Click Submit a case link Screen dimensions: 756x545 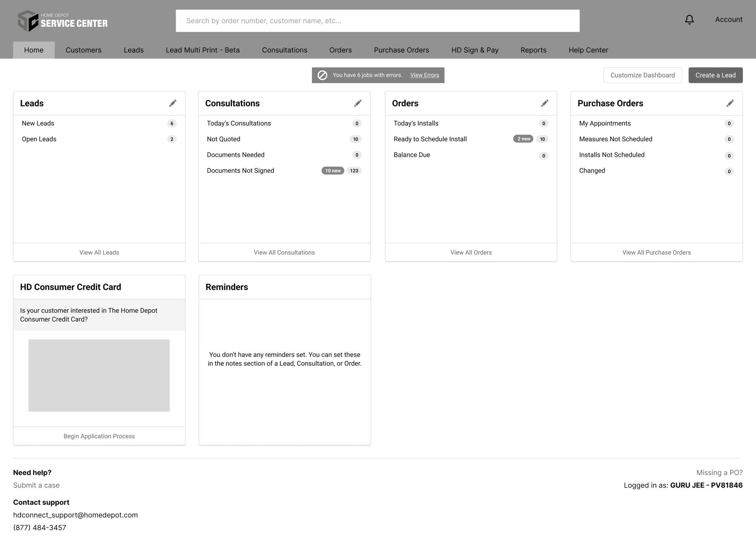pyautogui.click(x=37, y=486)
